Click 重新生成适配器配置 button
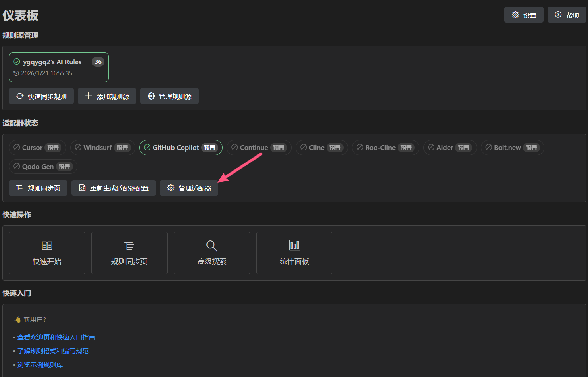588x377 pixels. (x=113, y=188)
